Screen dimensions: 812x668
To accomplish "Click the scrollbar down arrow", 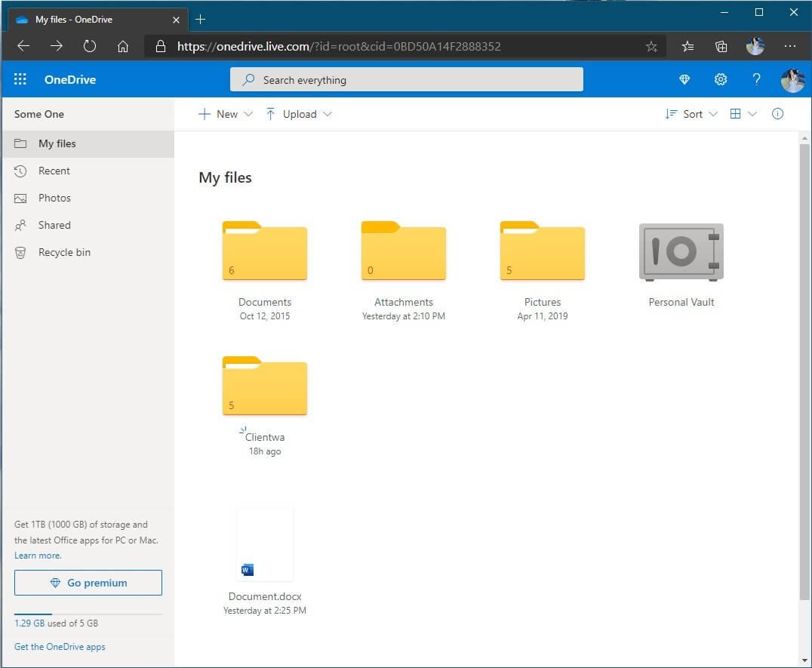I will click(804, 660).
